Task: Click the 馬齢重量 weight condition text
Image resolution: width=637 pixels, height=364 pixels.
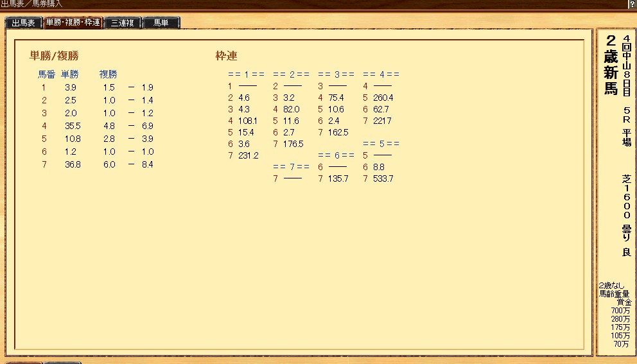Action: coord(615,294)
